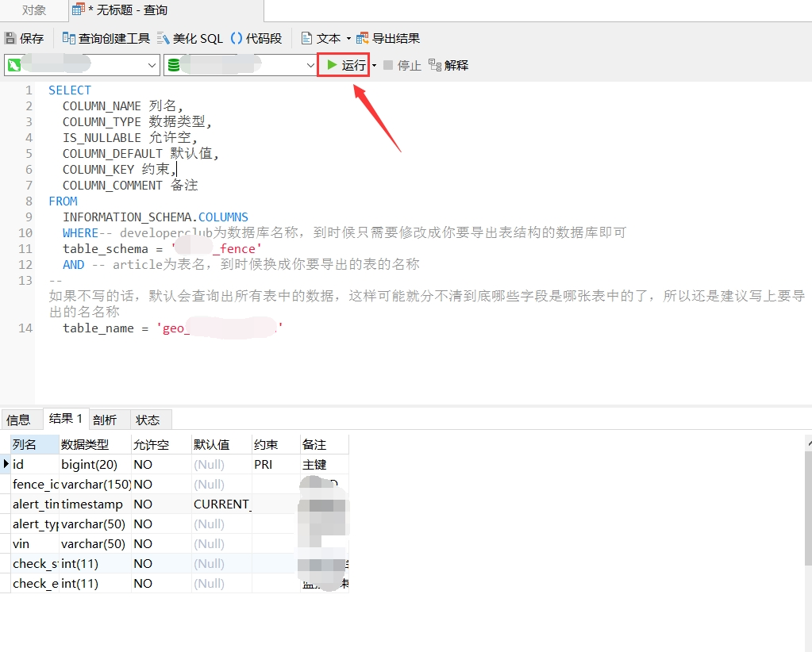This screenshot has width=812, height=652.
Task: Select the bigint(20) cell
Action: (x=95, y=464)
